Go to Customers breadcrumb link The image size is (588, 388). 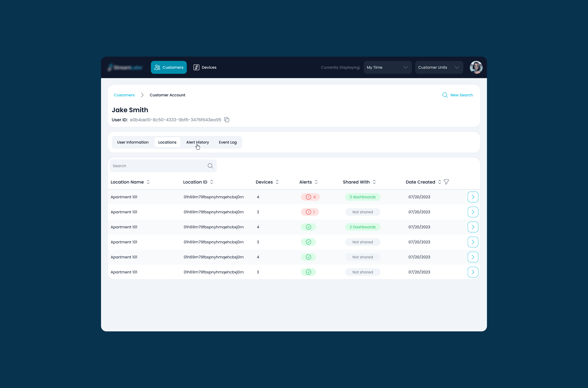point(124,95)
